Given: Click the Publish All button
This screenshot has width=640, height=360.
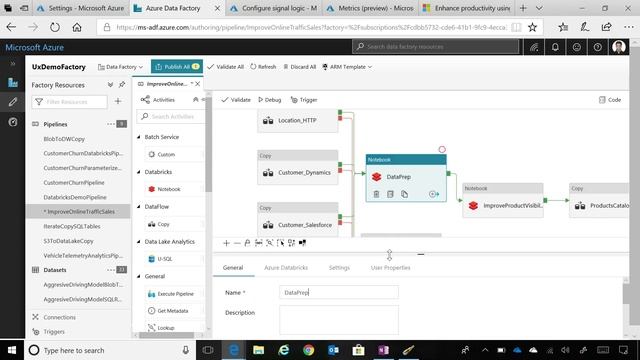Looking at the screenshot, I should [x=177, y=67].
